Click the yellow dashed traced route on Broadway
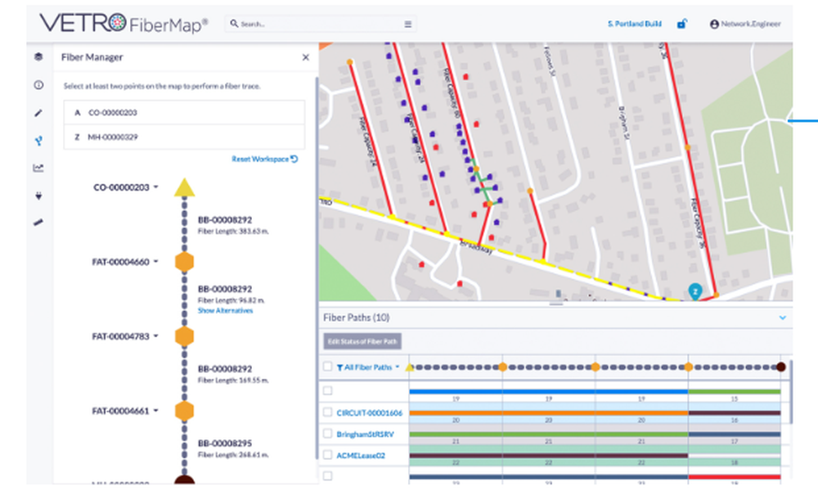 pos(500,250)
